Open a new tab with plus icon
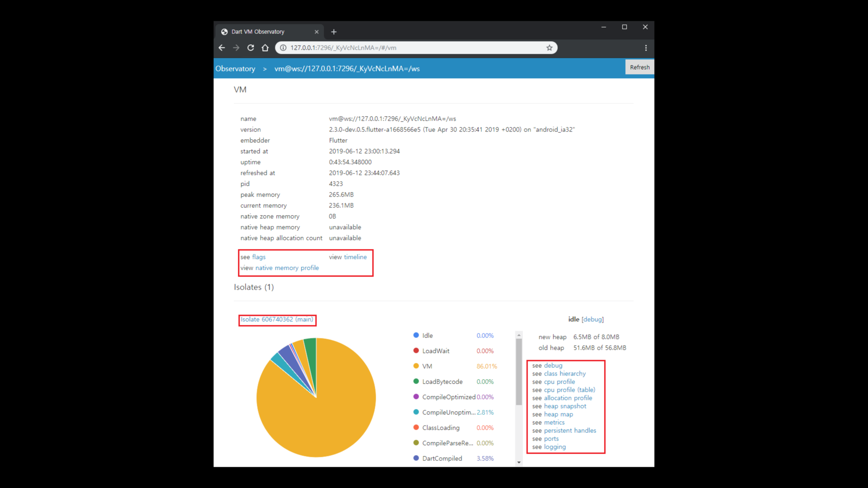 tap(334, 32)
